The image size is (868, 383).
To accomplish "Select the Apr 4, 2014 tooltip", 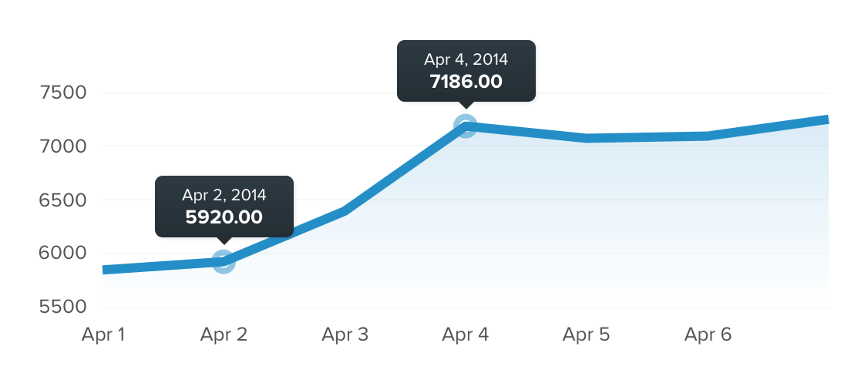I will 466,70.
